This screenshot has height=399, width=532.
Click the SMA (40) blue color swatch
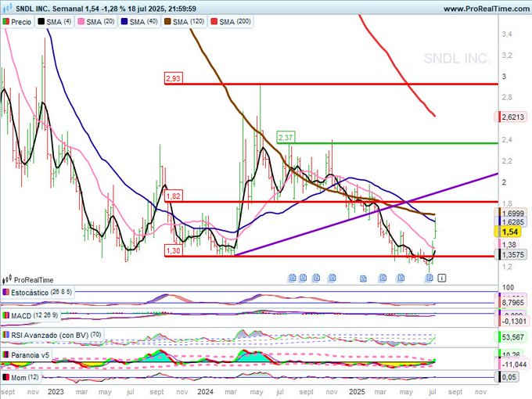tap(124, 22)
